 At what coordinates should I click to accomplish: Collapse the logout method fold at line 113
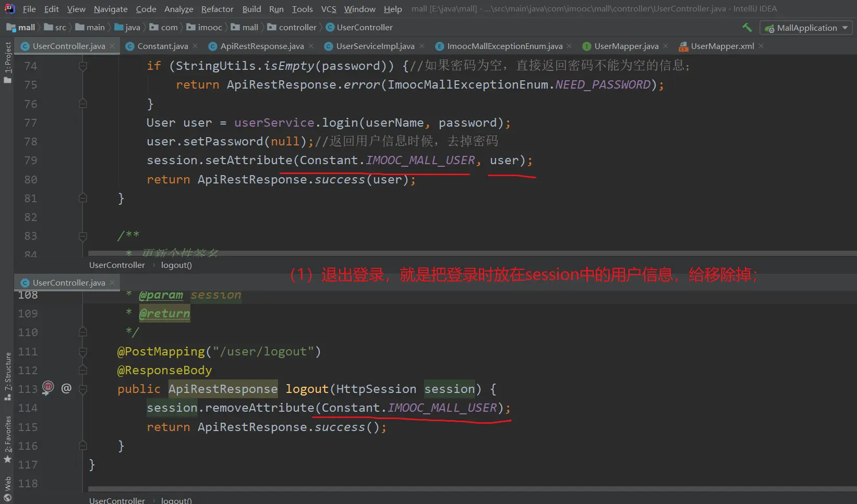(82, 389)
